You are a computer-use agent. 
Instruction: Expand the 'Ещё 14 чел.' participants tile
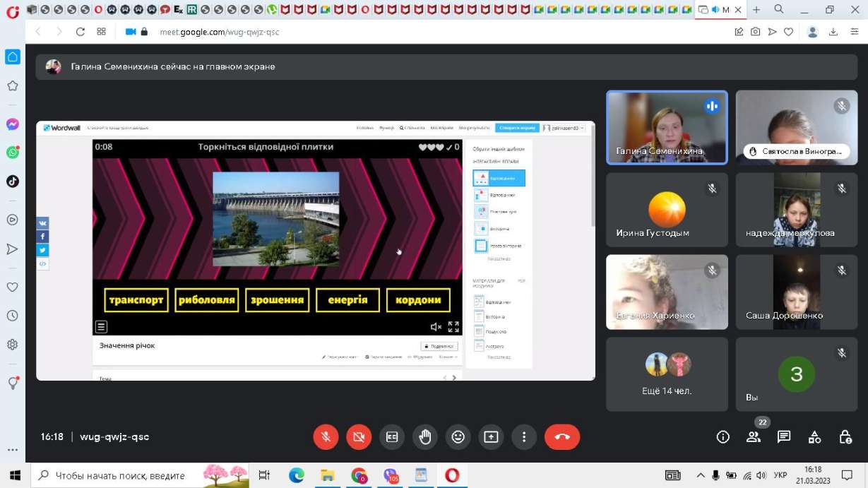click(x=667, y=374)
